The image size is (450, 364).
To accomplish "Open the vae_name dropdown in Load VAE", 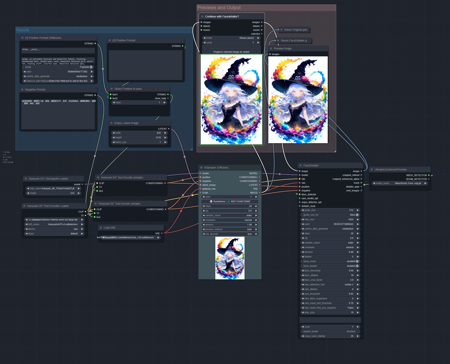I will (130, 238).
